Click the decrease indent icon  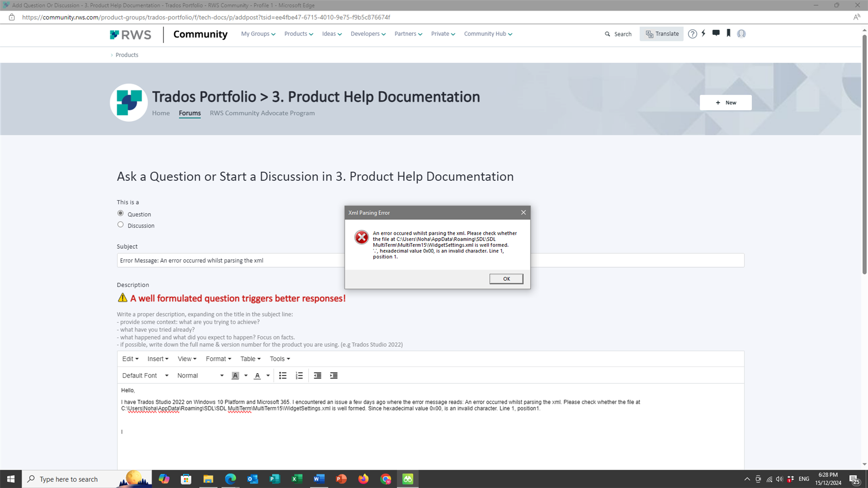click(x=317, y=376)
